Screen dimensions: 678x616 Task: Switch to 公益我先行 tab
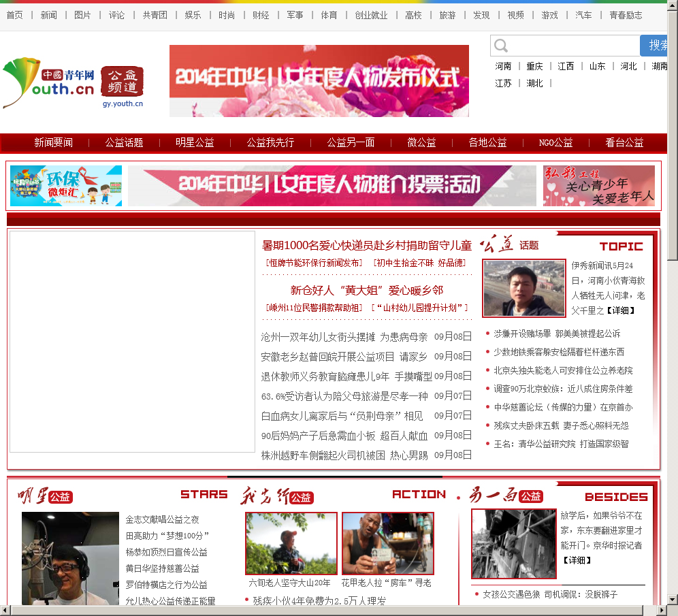270,143
